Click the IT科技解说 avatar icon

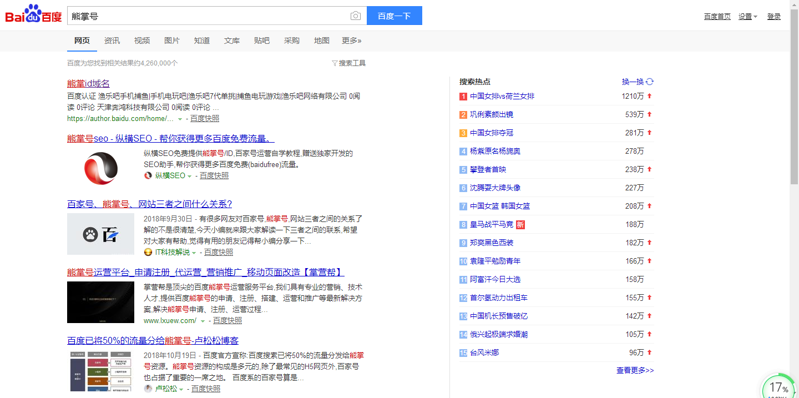tap(148, 252)
